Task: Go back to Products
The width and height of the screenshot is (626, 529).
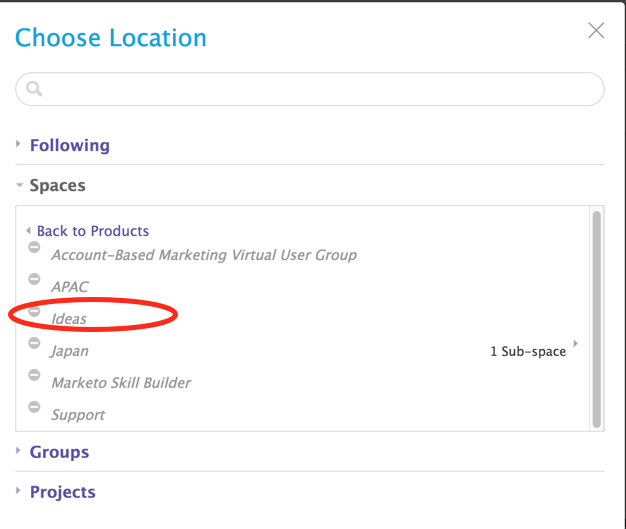Action: (x=92, y=231)
